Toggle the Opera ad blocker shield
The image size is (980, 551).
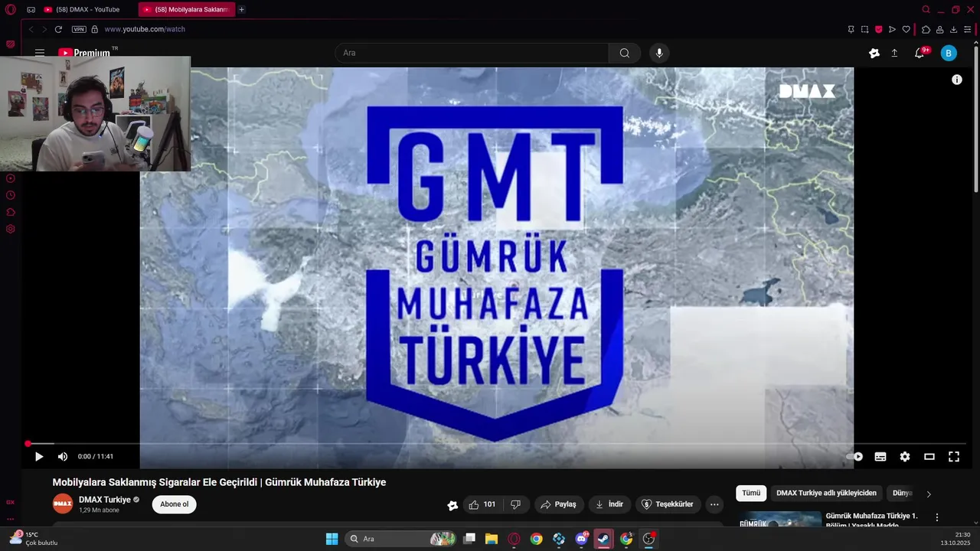878,29
